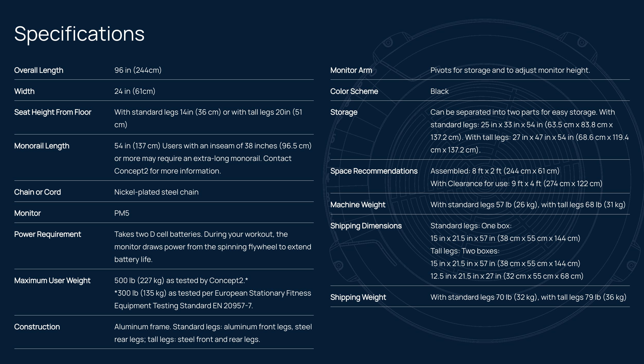Image resolution: width=644 pixels, height=364 pixels.
Task: Click the Specifications heading
Action: (x=79, y=34)
